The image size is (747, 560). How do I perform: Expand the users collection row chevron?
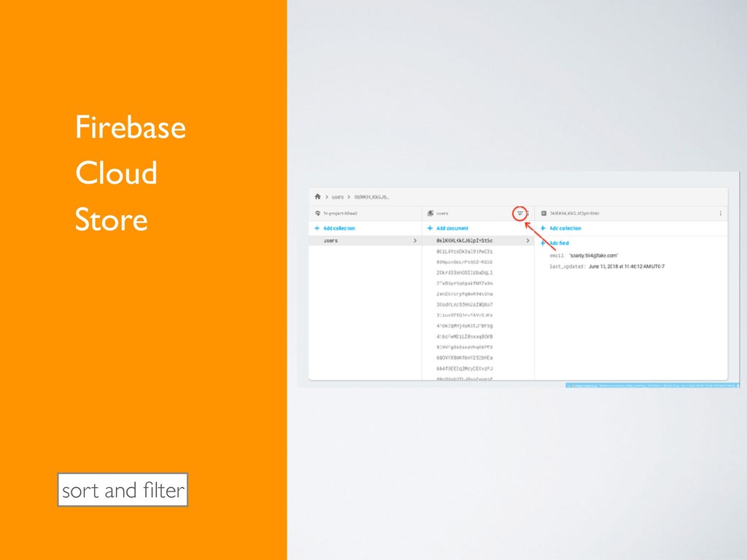pyautogui.click(x=415, y=241)
